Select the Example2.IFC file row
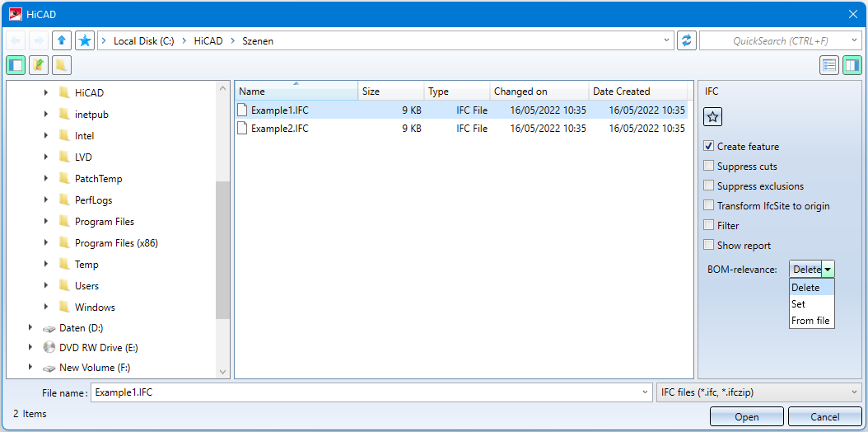The width and height of the screenshot is (868, 432). click(x=461, y=129)
